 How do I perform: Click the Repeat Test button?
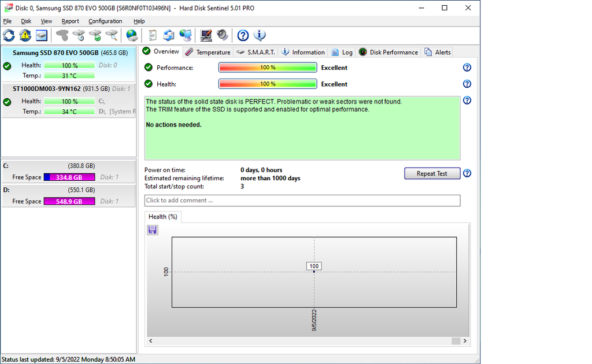(432, 173)
